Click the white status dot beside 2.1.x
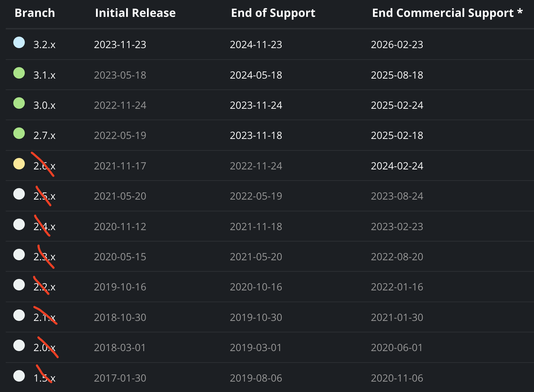This screenshot has width=534, height=392. click(x=19, y=315)
